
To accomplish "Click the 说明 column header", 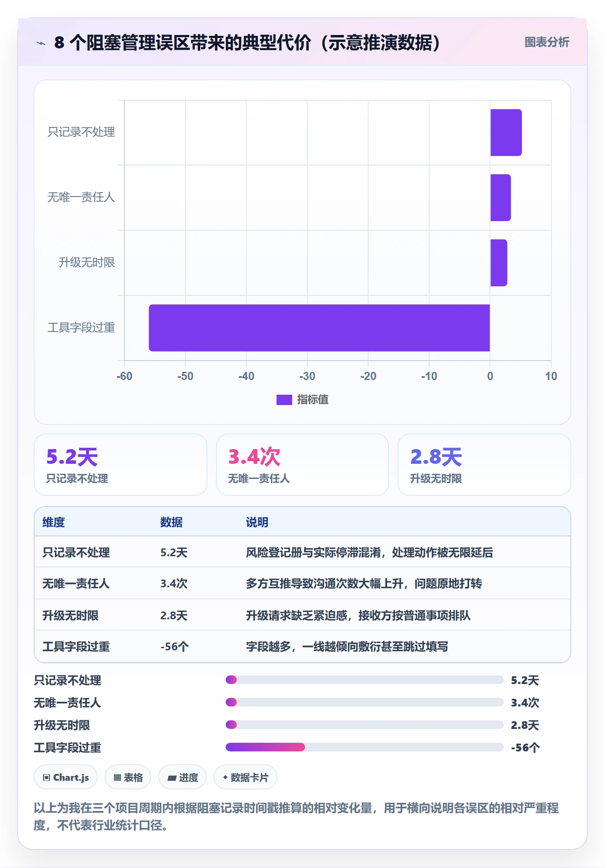I will (257, 522).
